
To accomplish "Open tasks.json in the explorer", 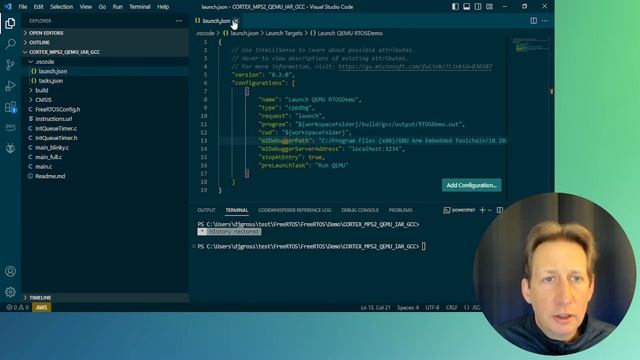I will (x=105, y=81).
